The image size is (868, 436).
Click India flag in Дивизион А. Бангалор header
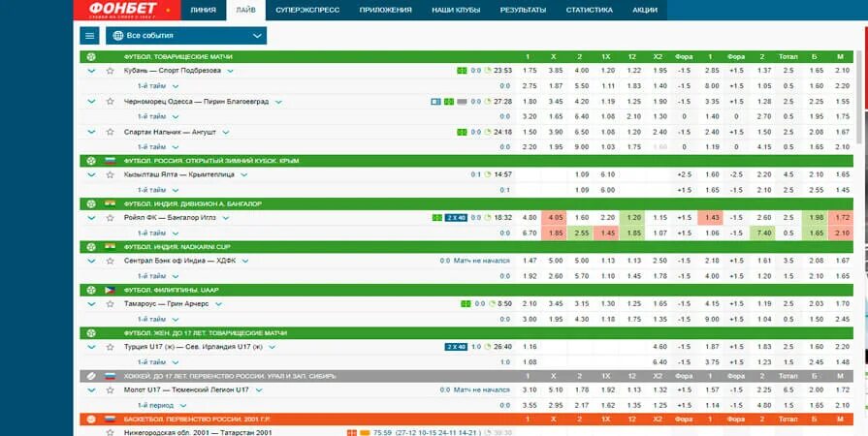tap(111, 203)
